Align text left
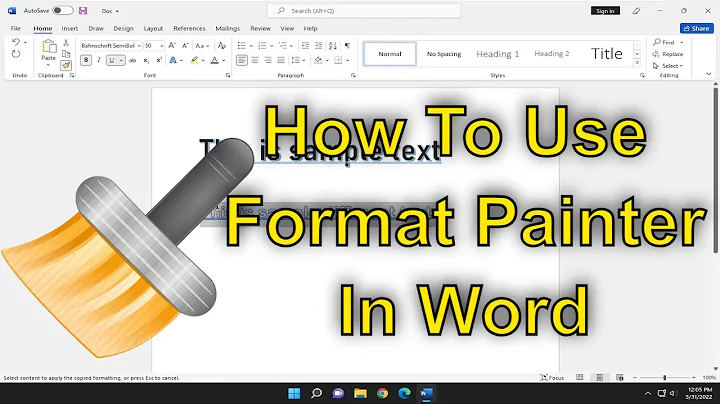Image resolution: width=720 pixels, height=404 pixels. [x=242, y=60]
